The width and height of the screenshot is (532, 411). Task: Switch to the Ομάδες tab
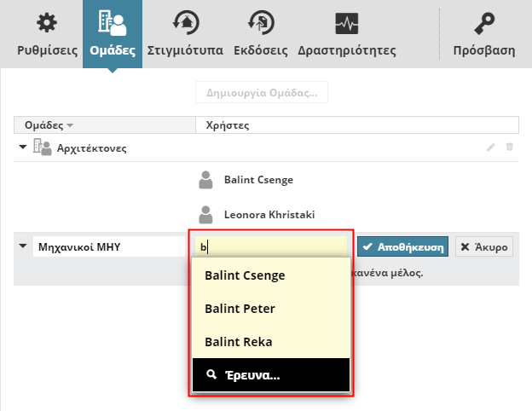tap(113, 34)
